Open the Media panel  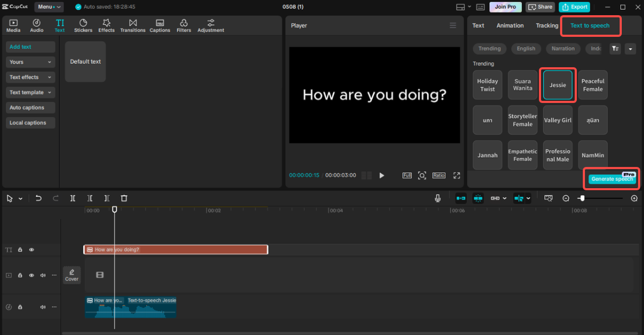(13, 25)
